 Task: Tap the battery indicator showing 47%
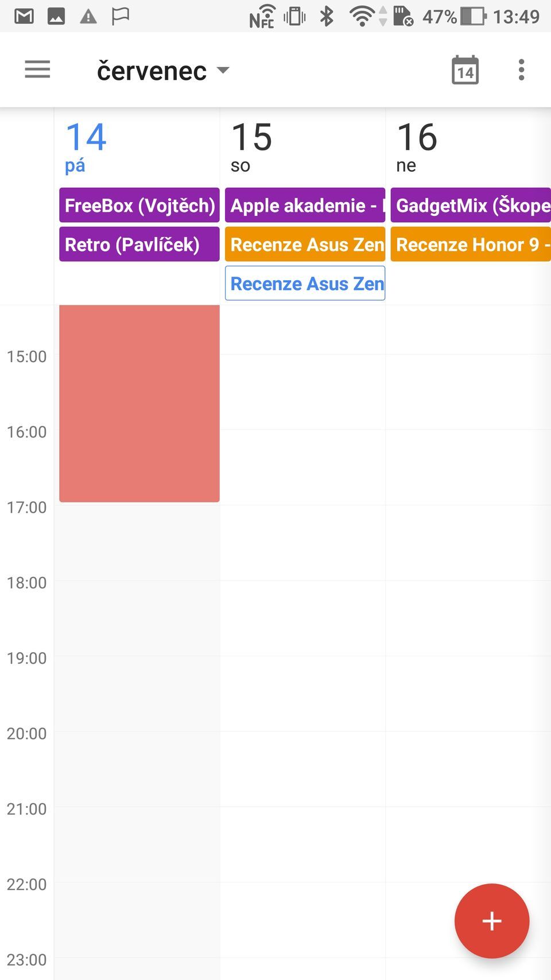(x=459, y=16)
